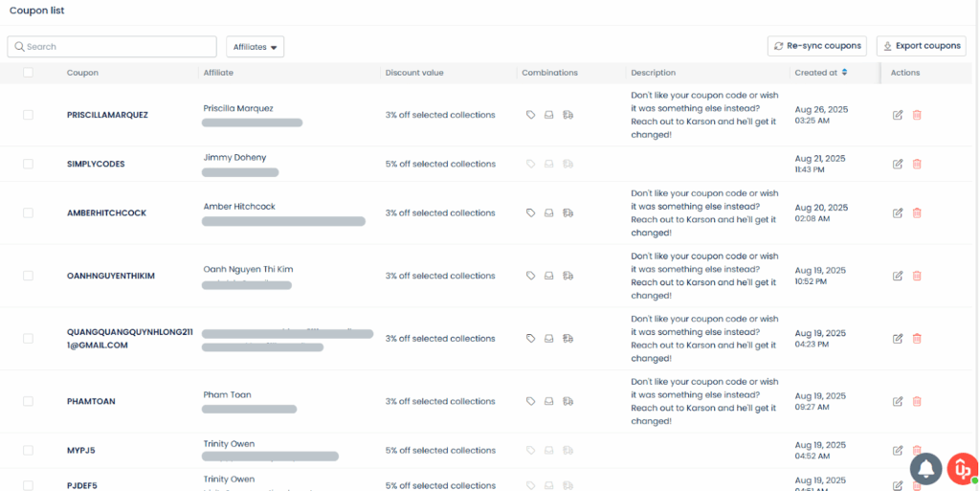
Task: Delete the OANHNGUYENTHIKIM coupon
Action: coord(917,276)
